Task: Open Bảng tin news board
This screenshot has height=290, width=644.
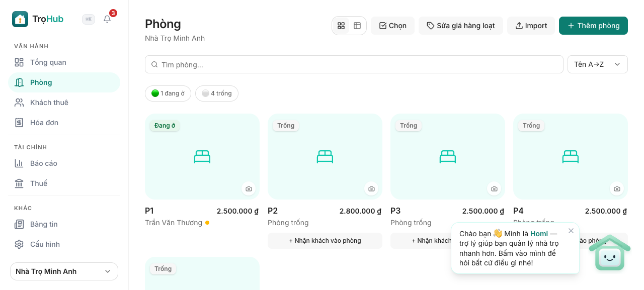Action: 64,224
